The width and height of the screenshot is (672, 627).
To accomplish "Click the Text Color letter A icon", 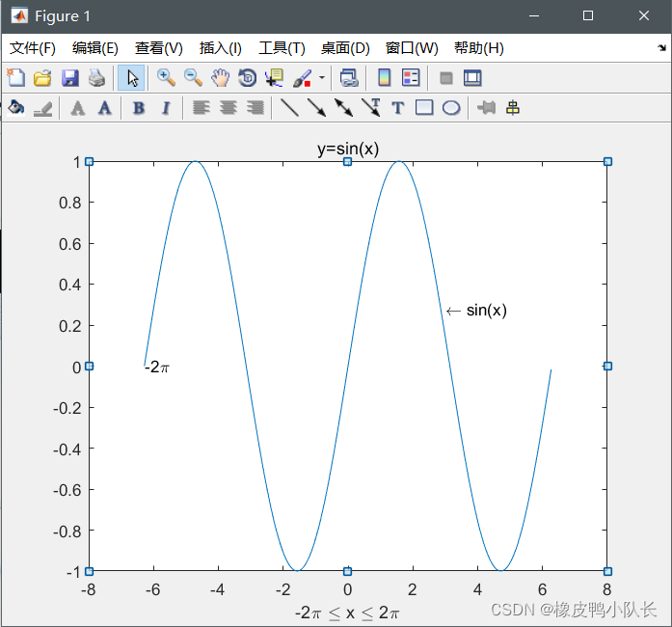I will click(78, 108).
